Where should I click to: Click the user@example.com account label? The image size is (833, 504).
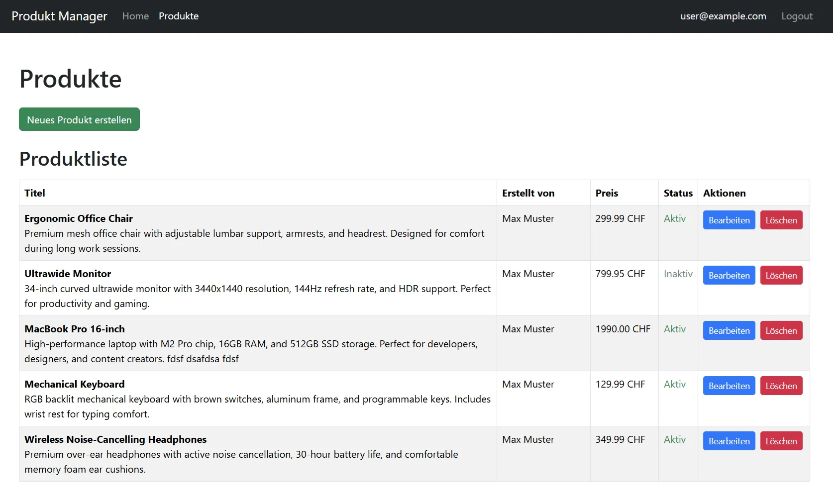723,16
